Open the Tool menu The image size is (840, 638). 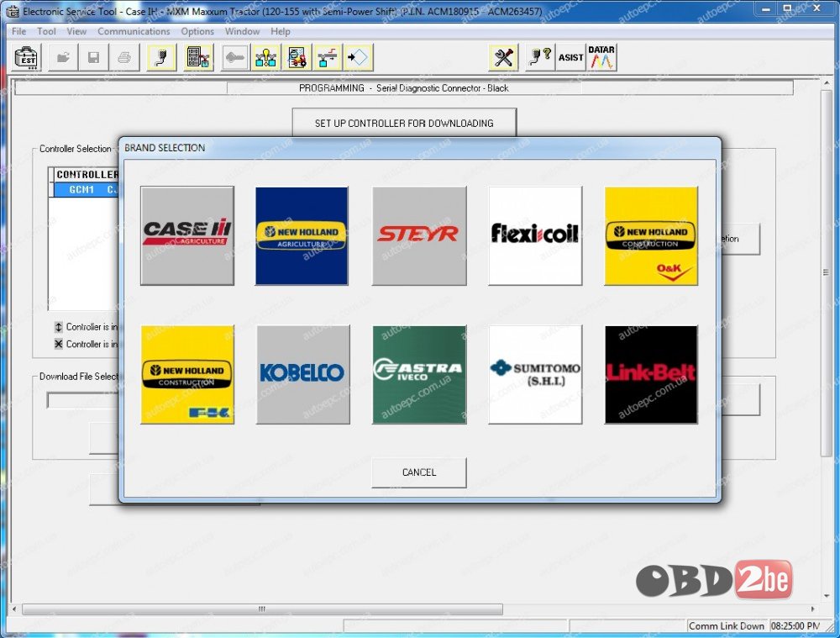click(x=46, y=31)
